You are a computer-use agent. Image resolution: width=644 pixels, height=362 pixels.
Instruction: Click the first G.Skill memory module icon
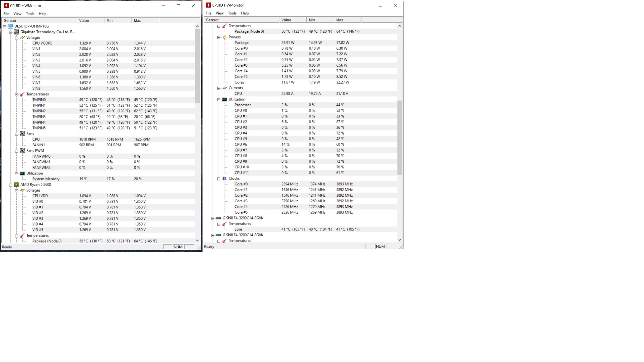point(219,218)
